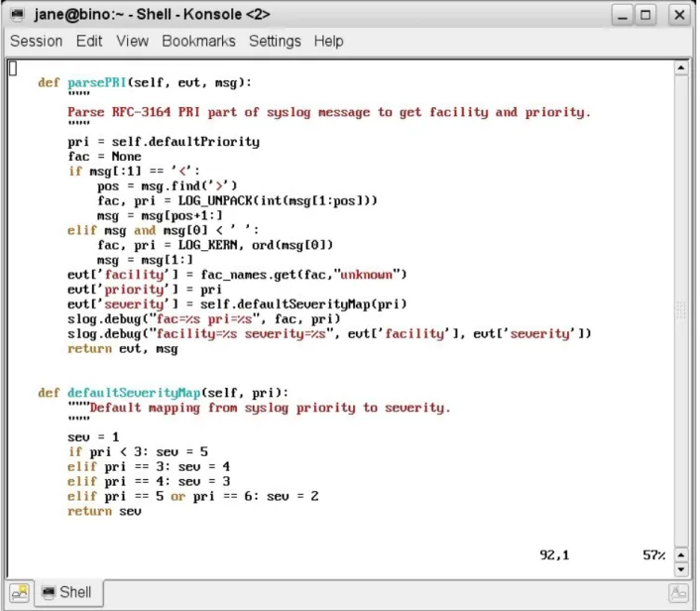The width and height of the screenshot is (700, 611).
Task: Click the 'return sev' line
Action: (x=104, y=511)
